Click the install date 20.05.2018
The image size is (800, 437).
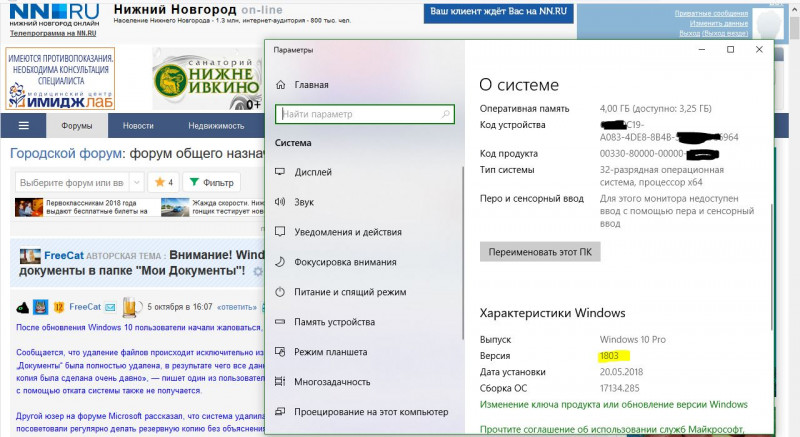tap(621, 372)
